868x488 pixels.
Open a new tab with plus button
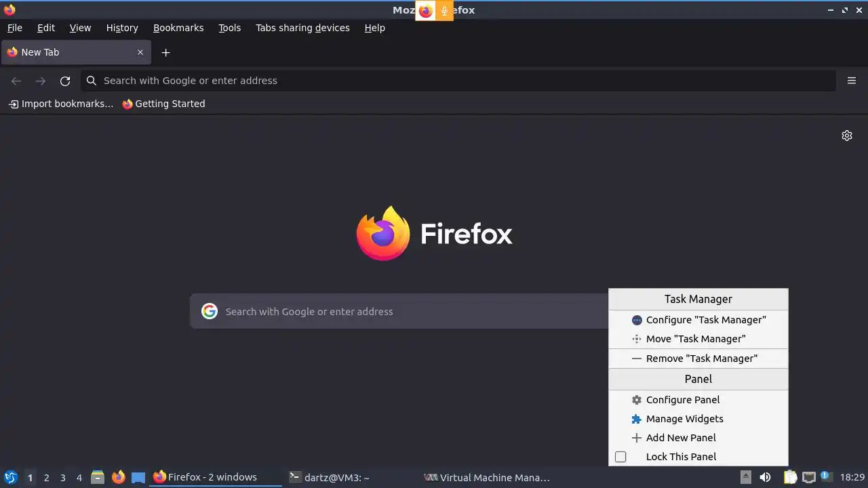coord(165,52)
